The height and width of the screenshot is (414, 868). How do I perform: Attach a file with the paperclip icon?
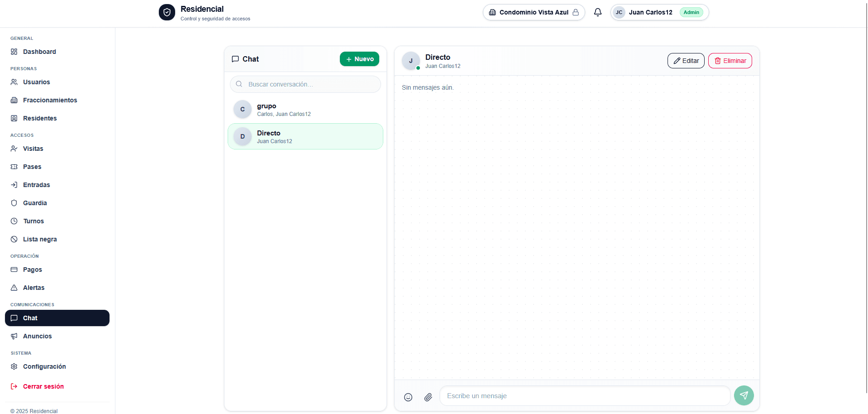point(428,397)
